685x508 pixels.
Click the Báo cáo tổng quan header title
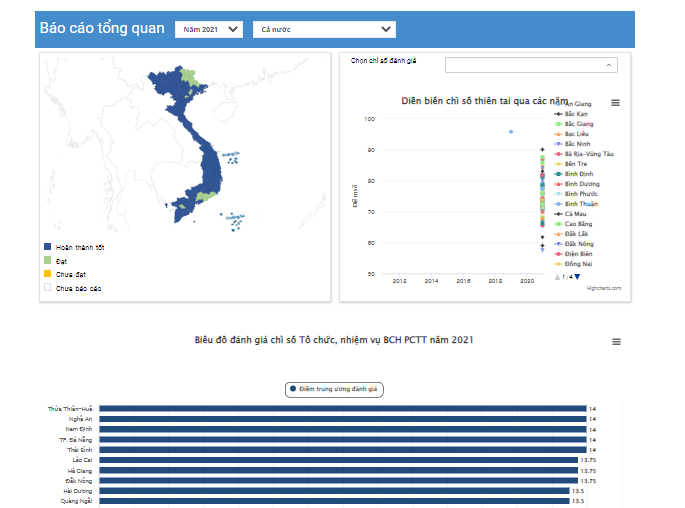[x=102, y=28]
